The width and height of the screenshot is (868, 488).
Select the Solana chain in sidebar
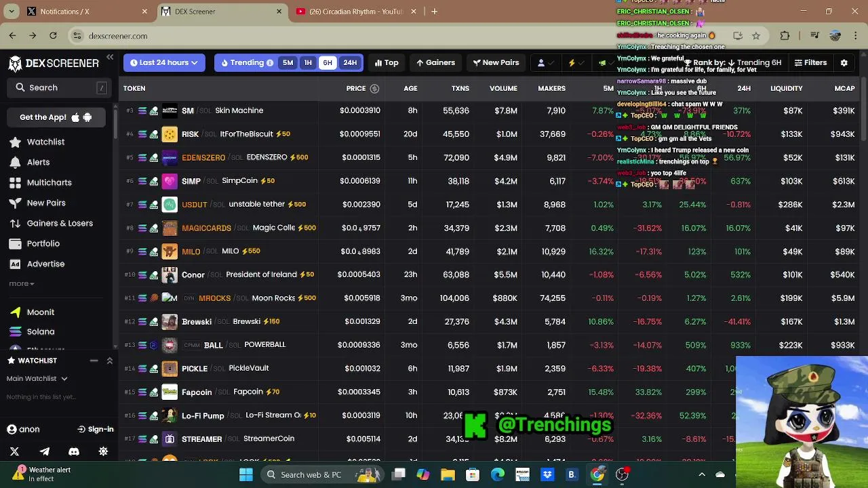(x=32, y=331)
